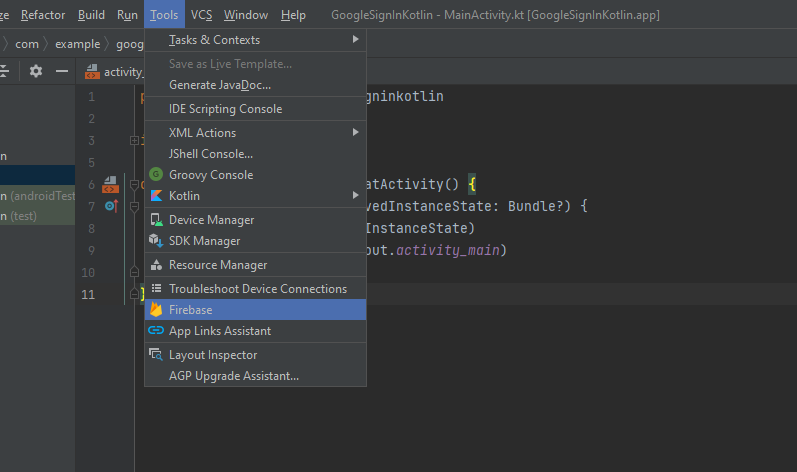
Task: Click the fold end marker on line 10
Action: pos(134,272)
